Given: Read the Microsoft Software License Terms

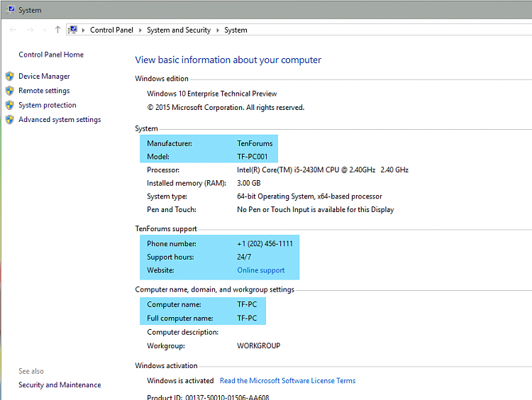Looking at the screenshot, I should 288,381.
